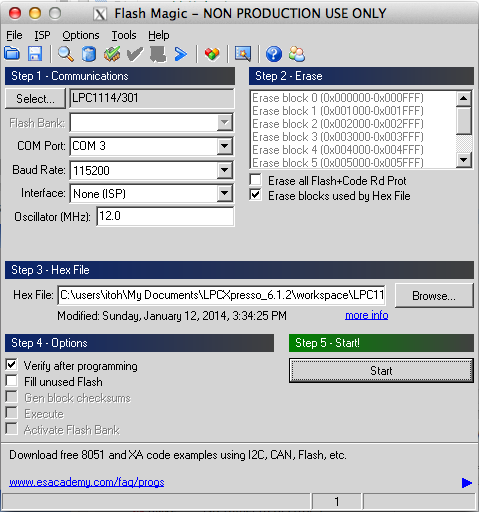Click the blue arrow beside esacademy link
This screenshot has height=512, width=479.
point(467,482)
